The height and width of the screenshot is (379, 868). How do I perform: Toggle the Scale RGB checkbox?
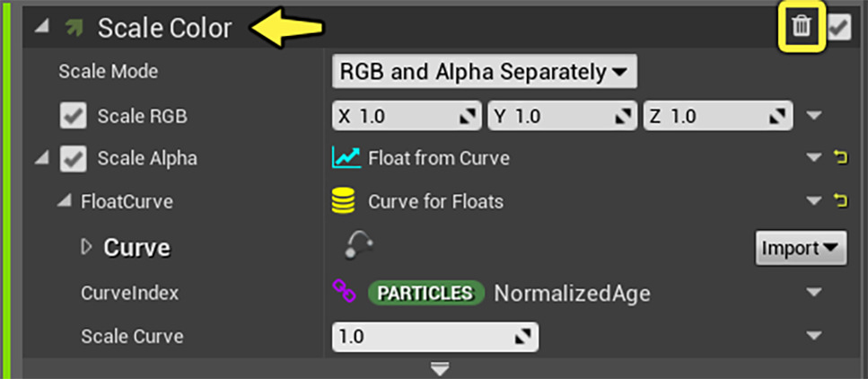73,116
